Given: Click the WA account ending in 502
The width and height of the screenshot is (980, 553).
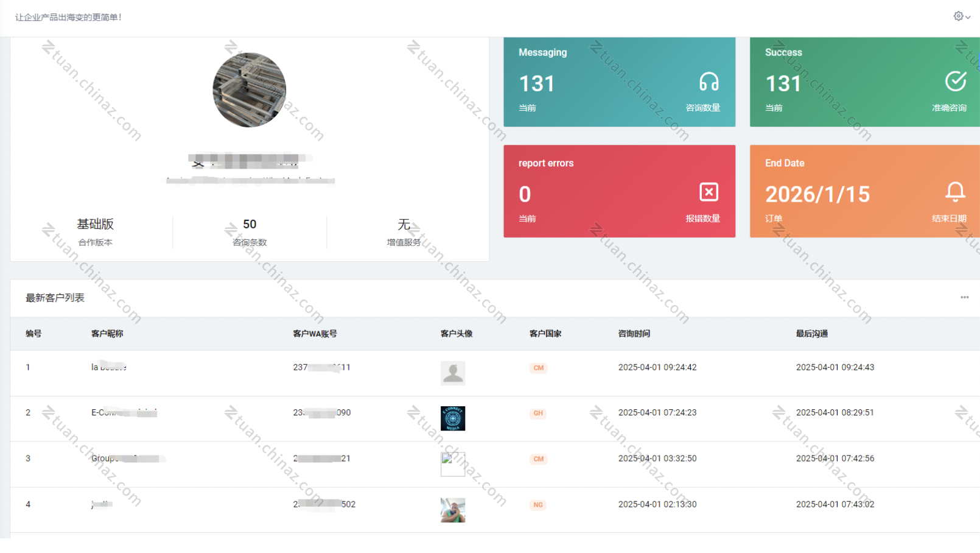Looking at the screenshot, I should 324,504.
